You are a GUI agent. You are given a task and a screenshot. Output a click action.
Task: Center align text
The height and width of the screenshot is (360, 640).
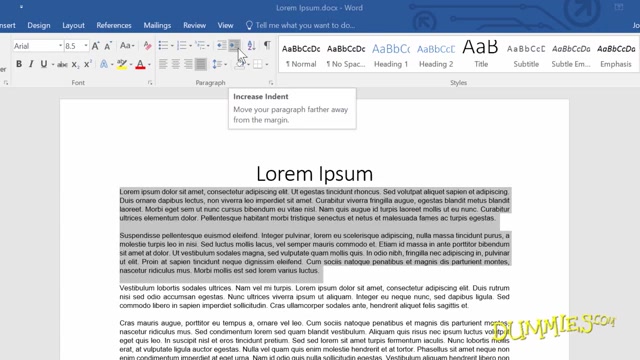click(176, 64)
